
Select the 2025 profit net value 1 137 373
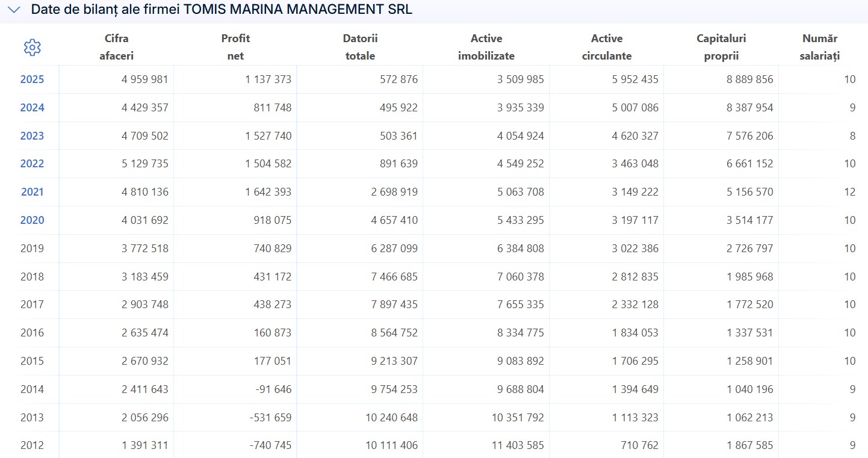click(268, 79)
